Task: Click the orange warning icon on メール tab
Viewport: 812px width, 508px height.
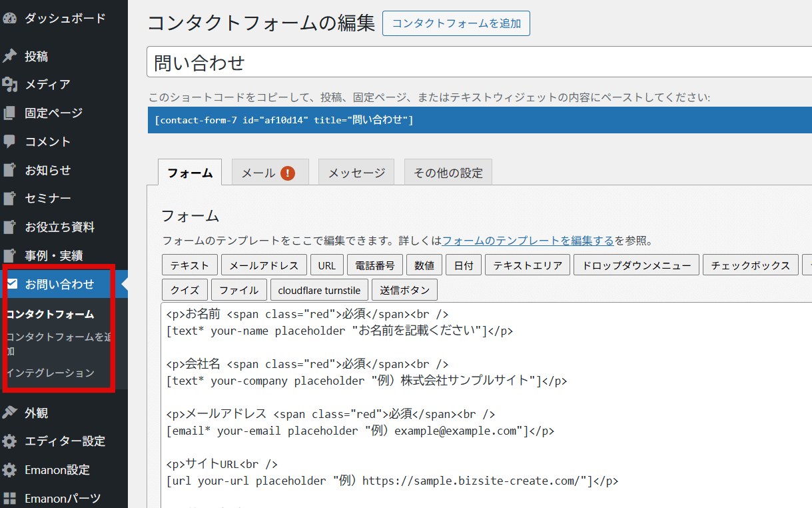Action: [288, 173]
